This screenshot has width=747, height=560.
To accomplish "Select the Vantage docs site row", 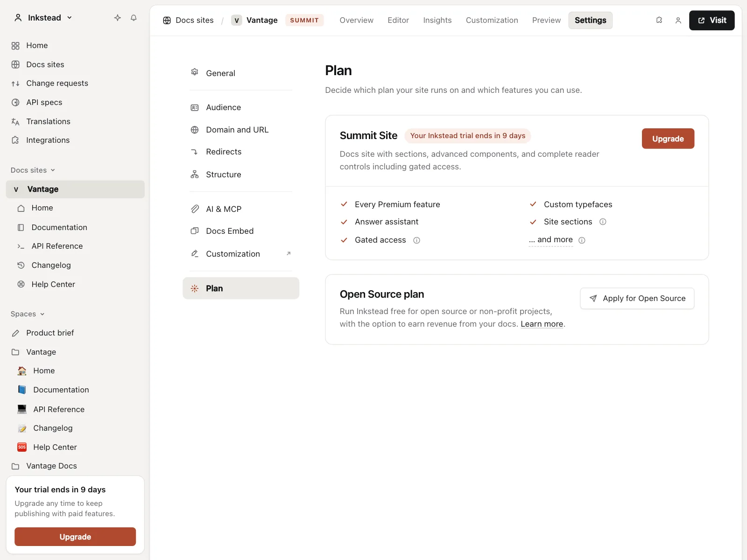I will coord(75,189).
